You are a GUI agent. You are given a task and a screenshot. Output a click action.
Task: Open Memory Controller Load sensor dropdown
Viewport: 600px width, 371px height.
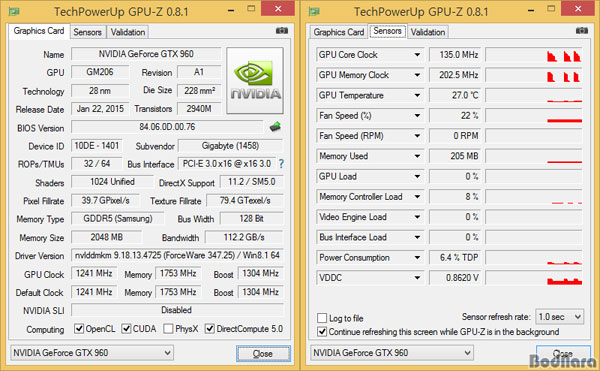(x=417, y=197)
